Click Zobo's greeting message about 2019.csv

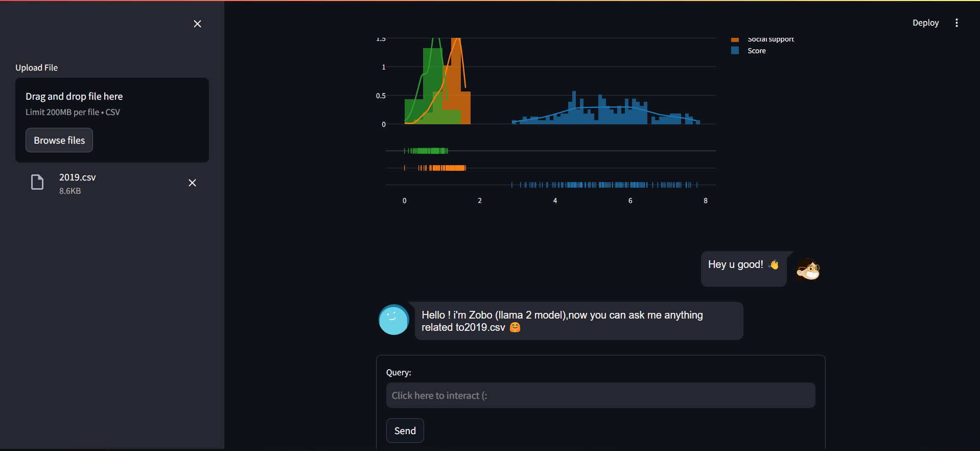tap(579, 321)
